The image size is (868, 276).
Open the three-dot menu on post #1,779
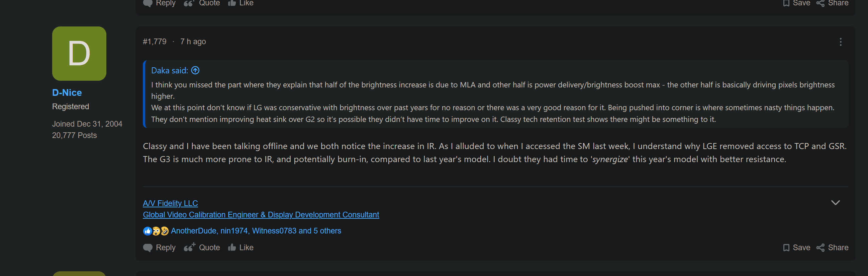(840, 42)
